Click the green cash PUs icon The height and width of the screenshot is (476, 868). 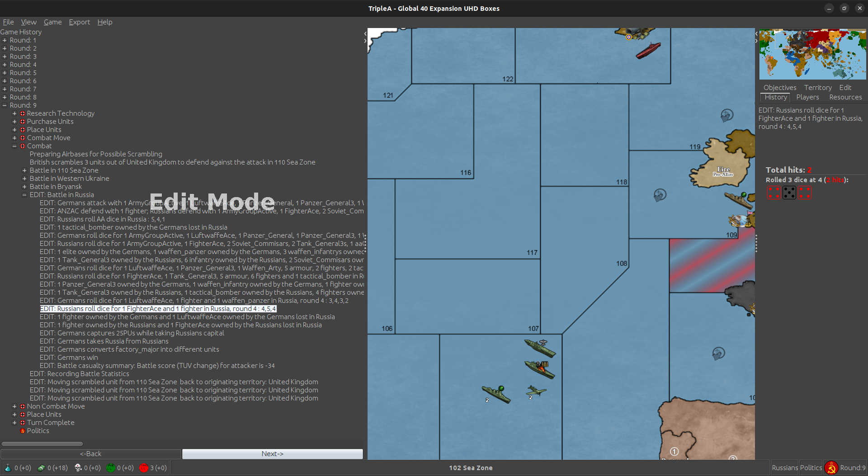41,468
